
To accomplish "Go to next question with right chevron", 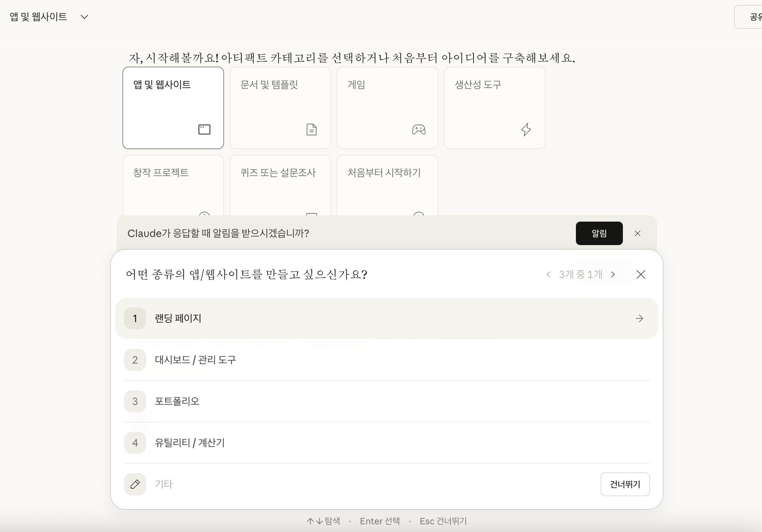I will 613,274.
